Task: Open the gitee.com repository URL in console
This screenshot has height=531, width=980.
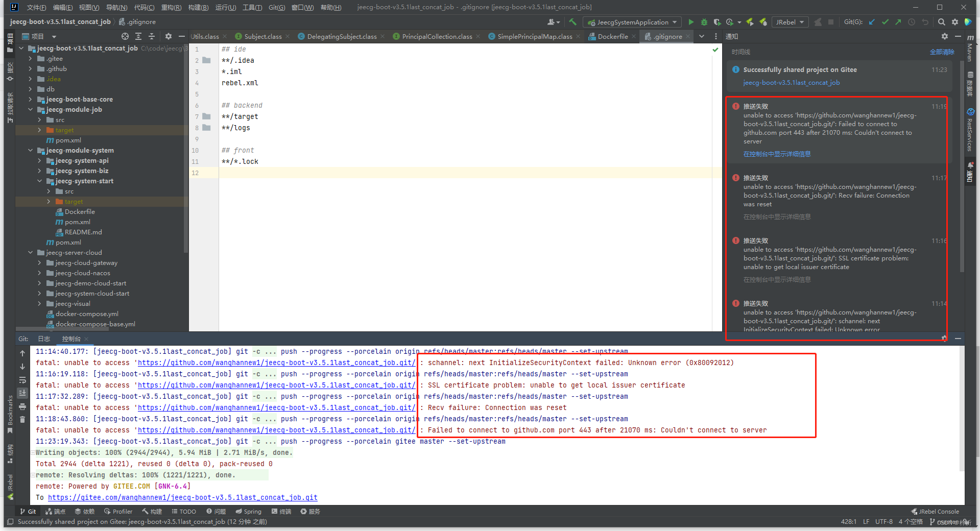Action: click(x=182, y=497)
